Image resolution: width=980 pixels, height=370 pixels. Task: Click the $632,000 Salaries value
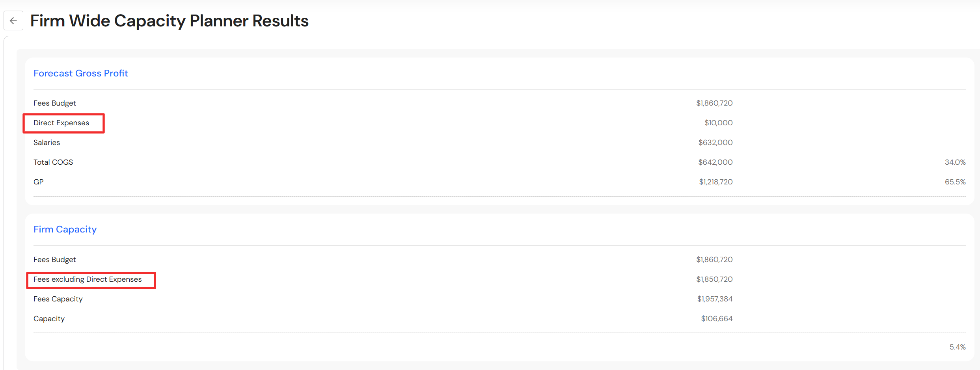tap(715, 143)
